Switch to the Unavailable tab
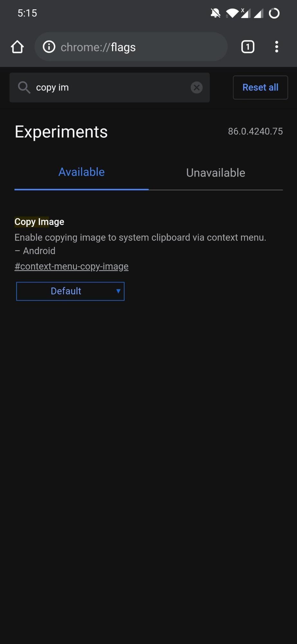The height and width of the screenshot is (644, 297). pos(216,173)
